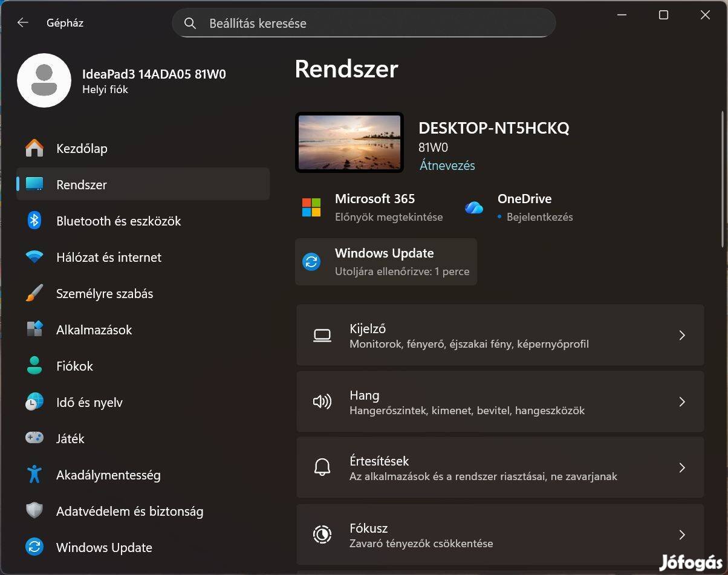Open the Windows Update status tile
Screen dimensions: 728x575
386,262
